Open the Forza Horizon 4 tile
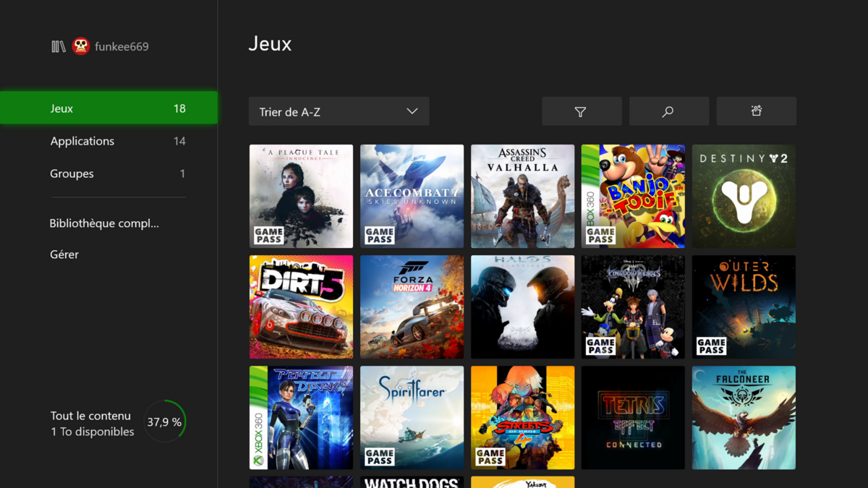 click(412, 307)
